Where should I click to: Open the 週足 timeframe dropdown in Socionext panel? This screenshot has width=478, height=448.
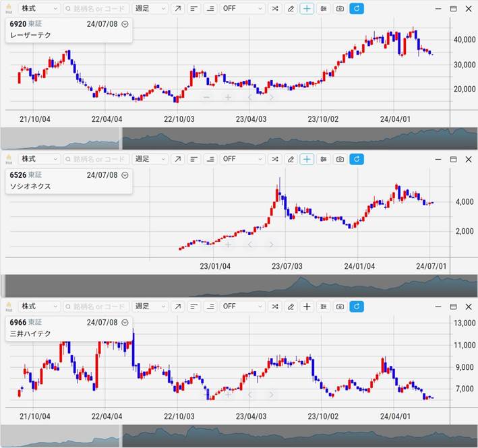[150, 159]
